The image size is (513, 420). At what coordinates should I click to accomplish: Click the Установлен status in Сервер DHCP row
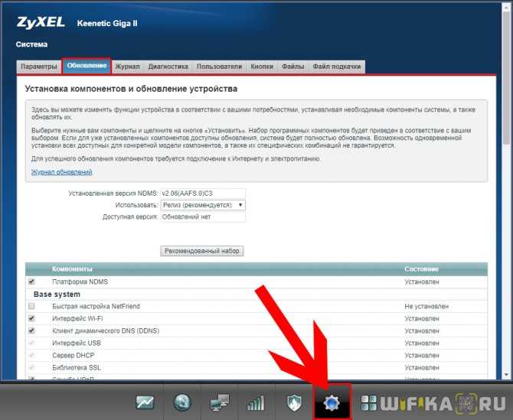[x=422, y=355]
